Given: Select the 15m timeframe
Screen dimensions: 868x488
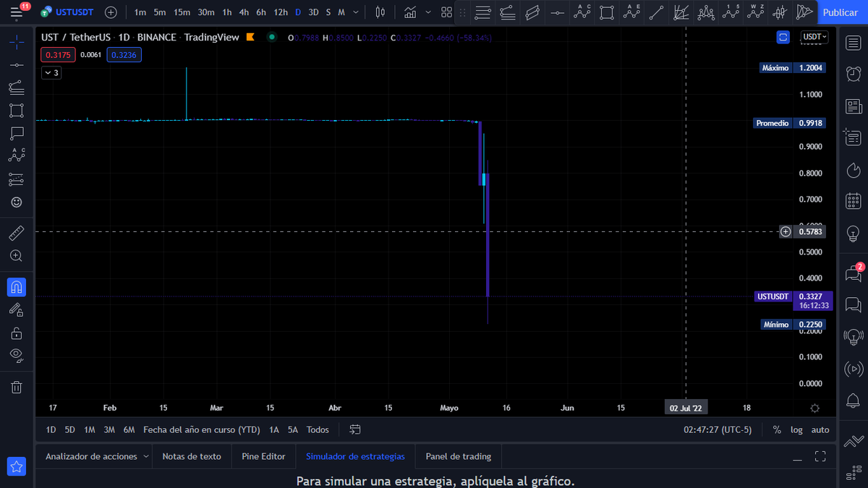Looking at the screenshot, I should (182, 12).
